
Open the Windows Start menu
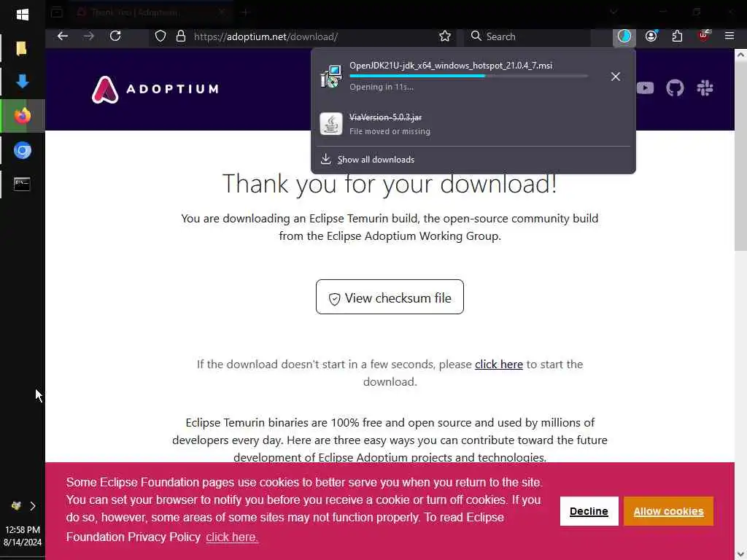pyautogui.click(x=23, y=15)
